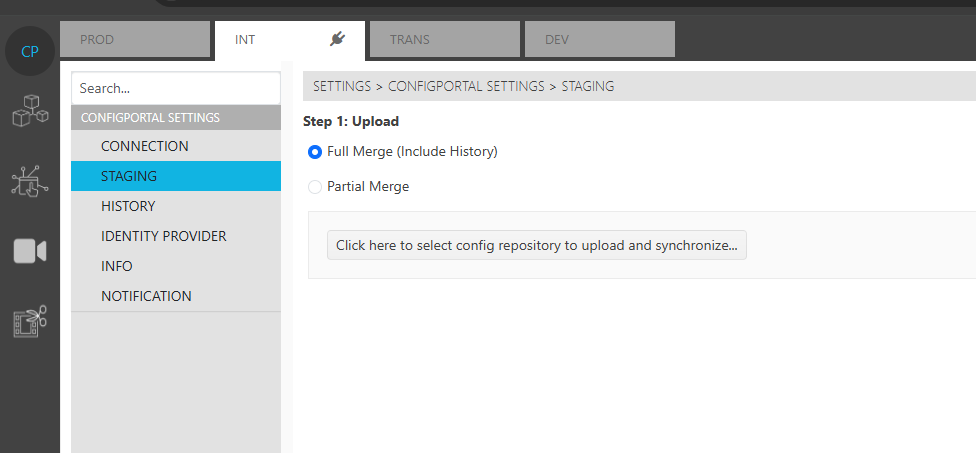
Task: Switch to the PROD environment tab
Action: click(135, 40)
